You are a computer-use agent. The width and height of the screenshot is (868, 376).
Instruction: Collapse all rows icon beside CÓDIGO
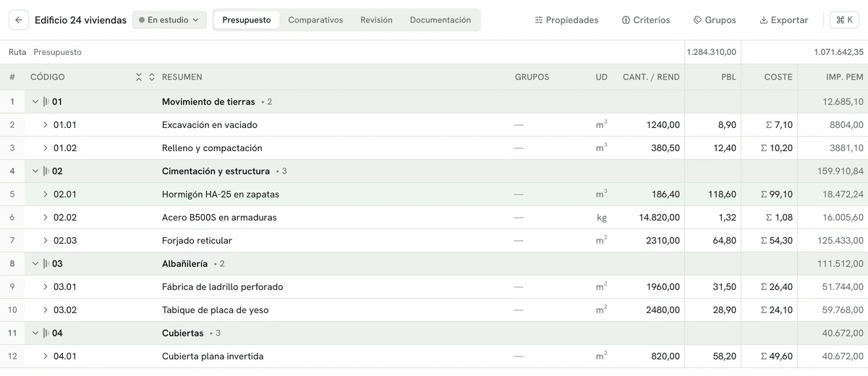(139, 77)
